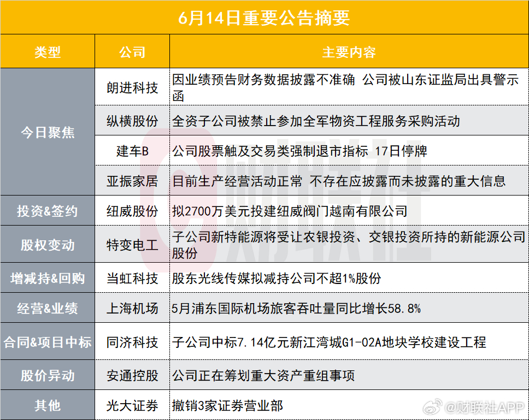Viewport: 529px width, 420px height.
Task: Click '公司正在筹划重大资产重组事项' text
Action: (263, 375)
